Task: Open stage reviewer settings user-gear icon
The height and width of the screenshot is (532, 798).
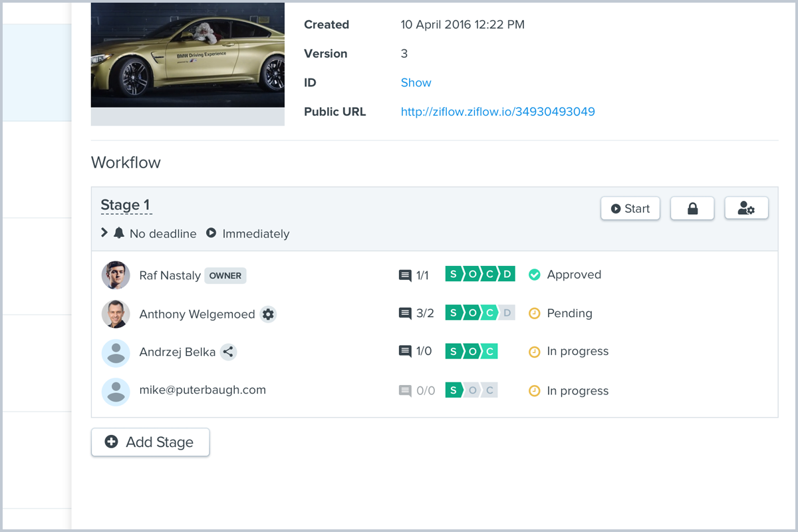Action: [x=746, y=209]
